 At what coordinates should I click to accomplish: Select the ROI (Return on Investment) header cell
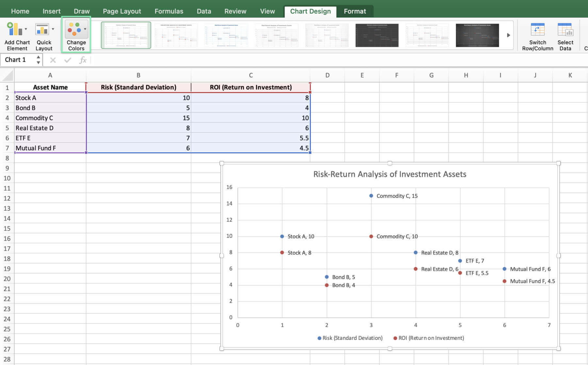pyautogui.click(x=251, y=87)
